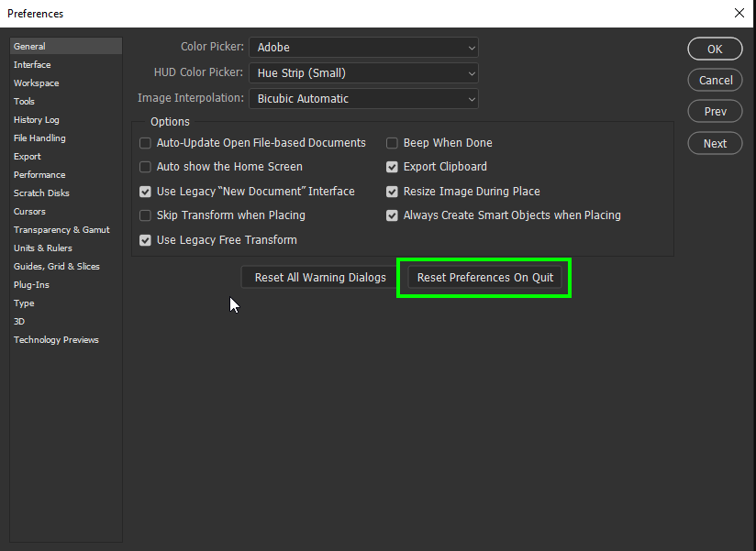Disable Use Legacy Free Transform
The width and height of the screenshot is (756, 551).
(144, 240)
